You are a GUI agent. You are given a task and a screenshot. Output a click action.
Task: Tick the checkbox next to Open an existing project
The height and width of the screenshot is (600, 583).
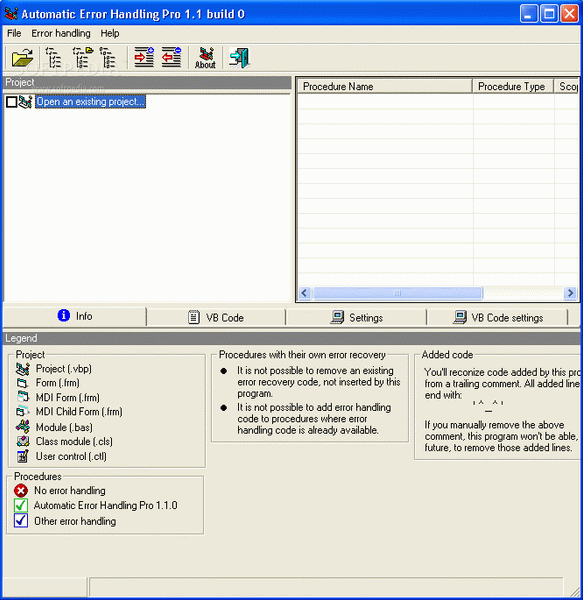click(11, 102)
